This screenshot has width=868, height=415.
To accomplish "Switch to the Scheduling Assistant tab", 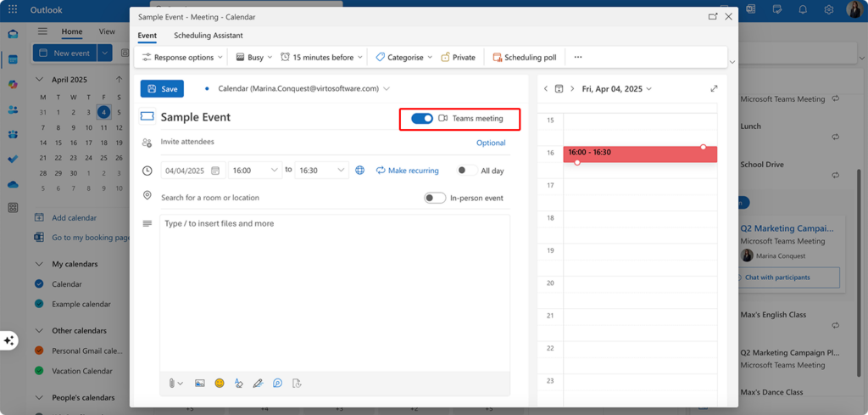I will 209,36.
